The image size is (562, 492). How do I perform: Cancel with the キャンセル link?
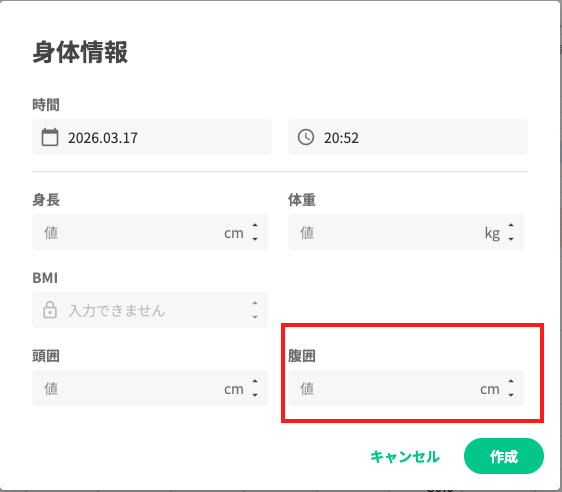tap(405, 457)
